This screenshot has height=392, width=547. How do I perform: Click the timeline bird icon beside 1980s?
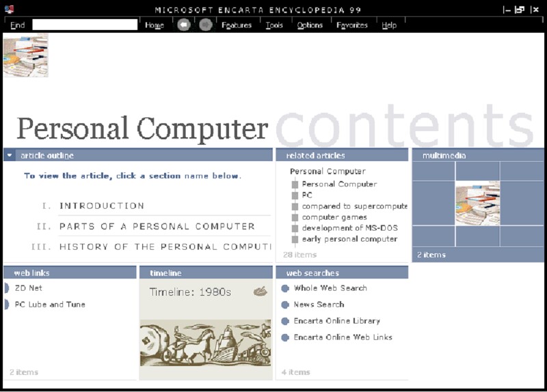261,292
